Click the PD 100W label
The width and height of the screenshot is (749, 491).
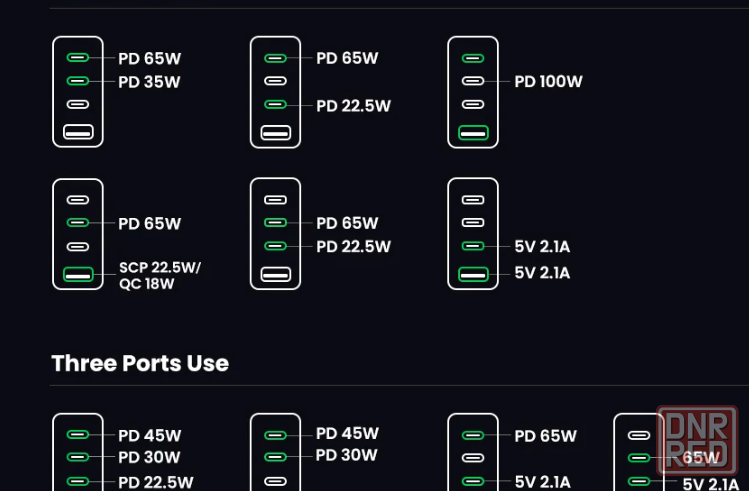coord(548,82)
